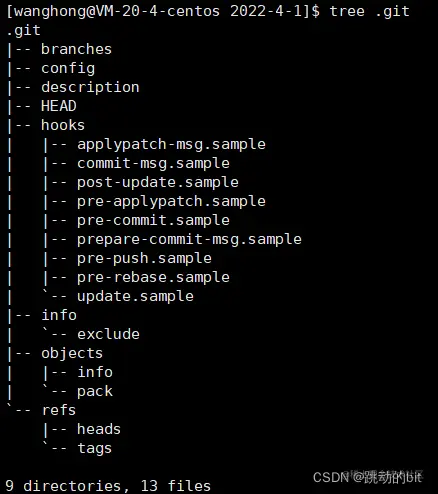Image resolution: width=438 pixels, height=494 pixels.
Task: Select the description file line
Action: pos(90,88)
